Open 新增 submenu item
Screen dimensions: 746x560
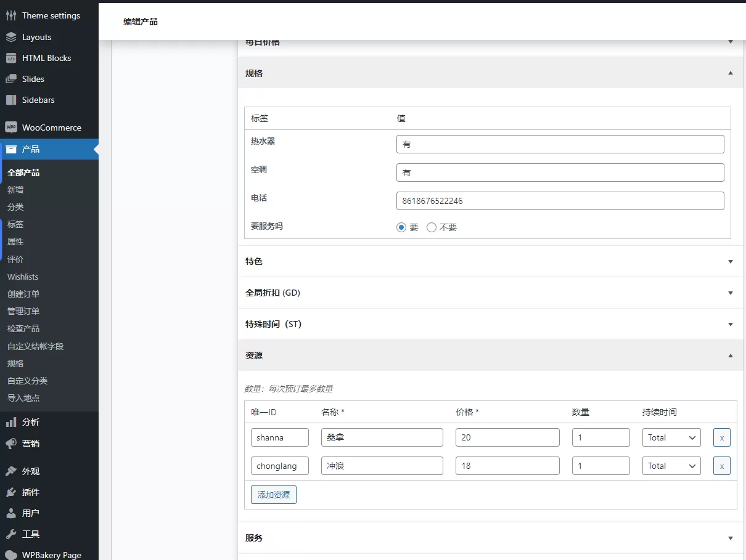click(15, 190)
